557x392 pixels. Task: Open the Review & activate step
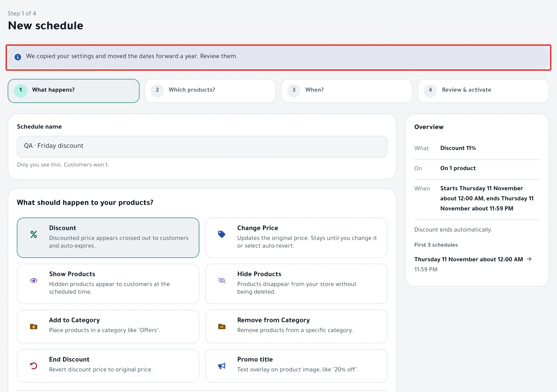pos(483,91)
